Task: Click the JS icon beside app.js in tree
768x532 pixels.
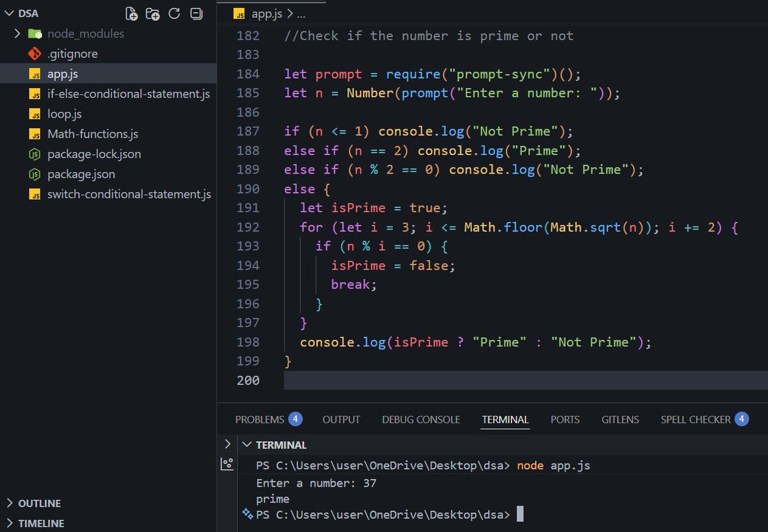Action: click(35, 74)
